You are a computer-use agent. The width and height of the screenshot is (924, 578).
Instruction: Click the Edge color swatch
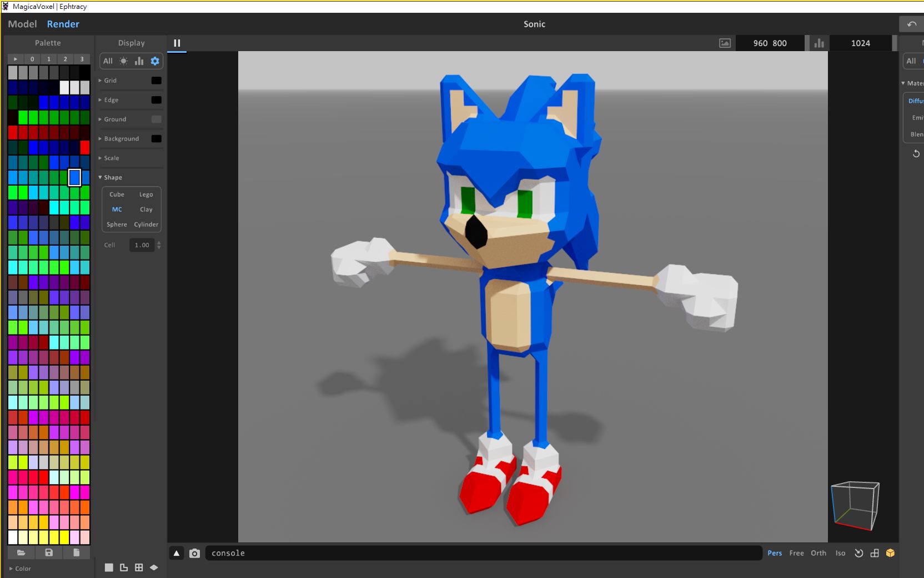coord(157,100)
